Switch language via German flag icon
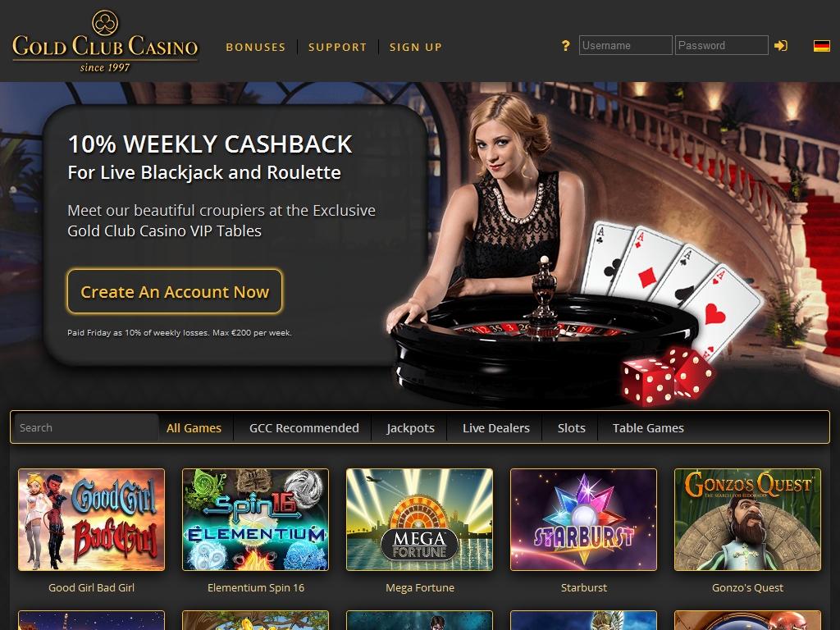The image size is (840, 630). [821, 46]
